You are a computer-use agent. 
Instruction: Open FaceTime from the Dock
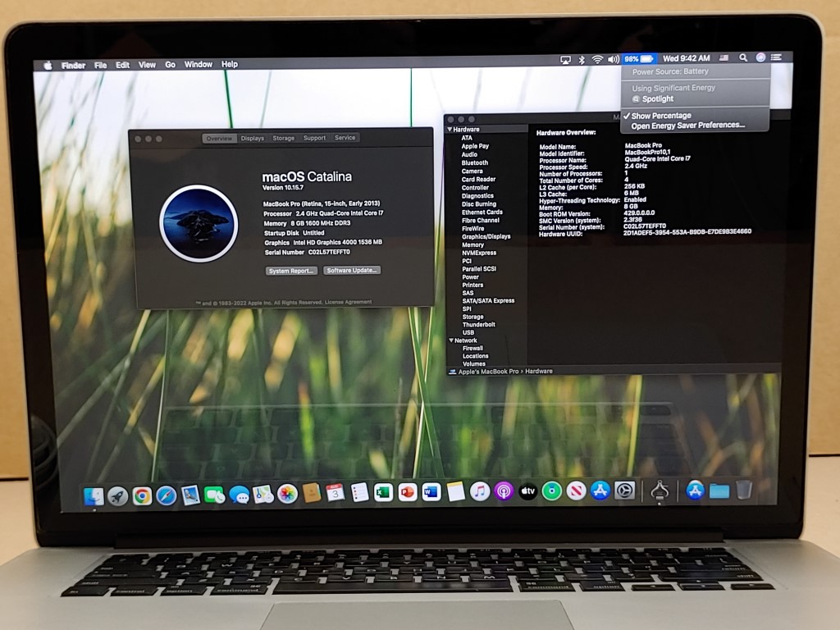pyautogui.click(x=214, y=495)
